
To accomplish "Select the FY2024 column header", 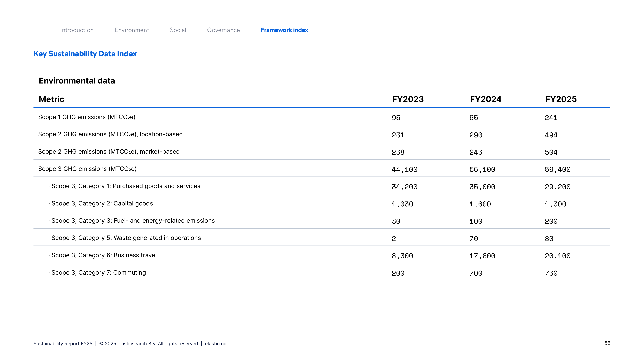I will point(486,99).
